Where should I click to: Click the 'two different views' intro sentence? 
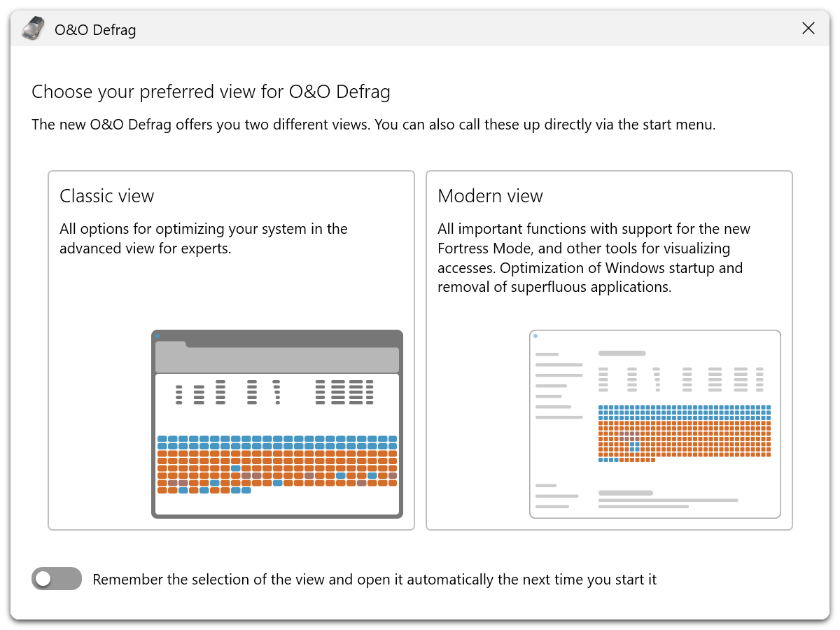coord(373,125)
